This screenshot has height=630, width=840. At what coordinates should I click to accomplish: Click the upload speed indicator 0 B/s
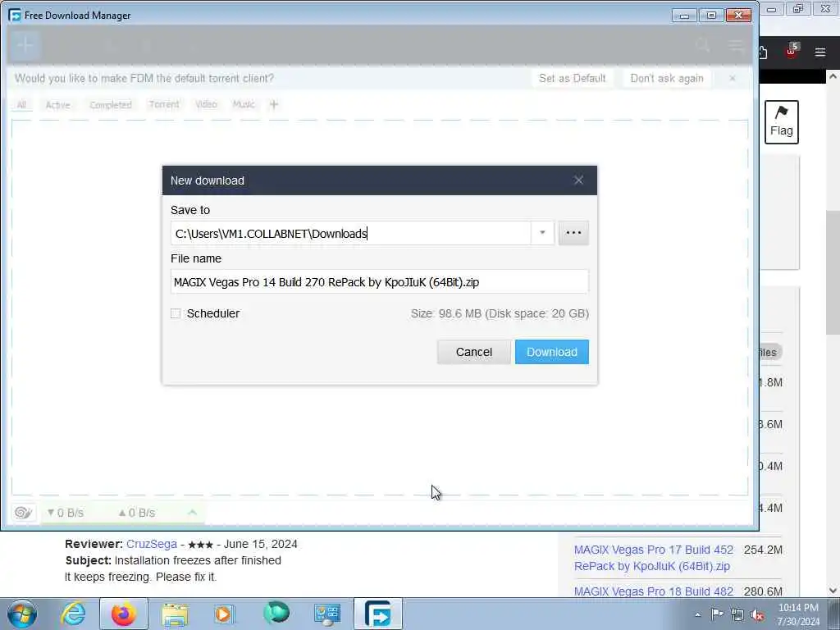(x=137, y=513)
